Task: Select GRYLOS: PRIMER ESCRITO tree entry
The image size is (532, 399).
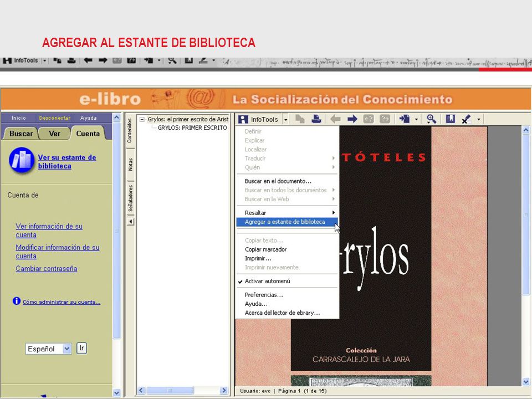Action: click(192, 128)
